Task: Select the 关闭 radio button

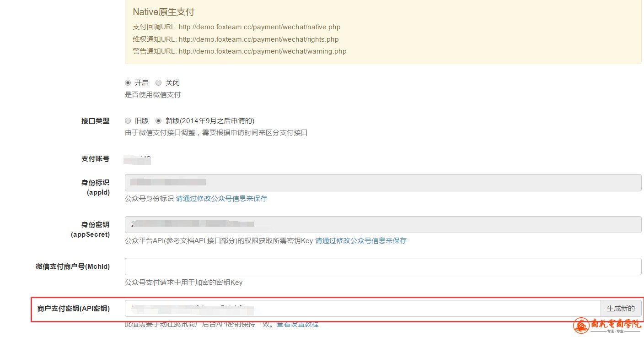Action: 159,83
